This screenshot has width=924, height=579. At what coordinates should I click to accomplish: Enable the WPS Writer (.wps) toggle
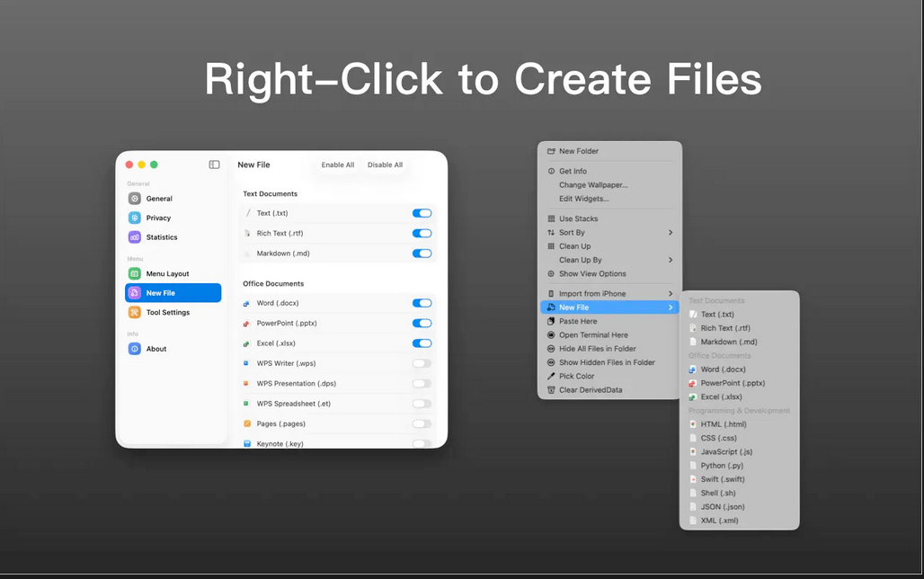[422, 364]
